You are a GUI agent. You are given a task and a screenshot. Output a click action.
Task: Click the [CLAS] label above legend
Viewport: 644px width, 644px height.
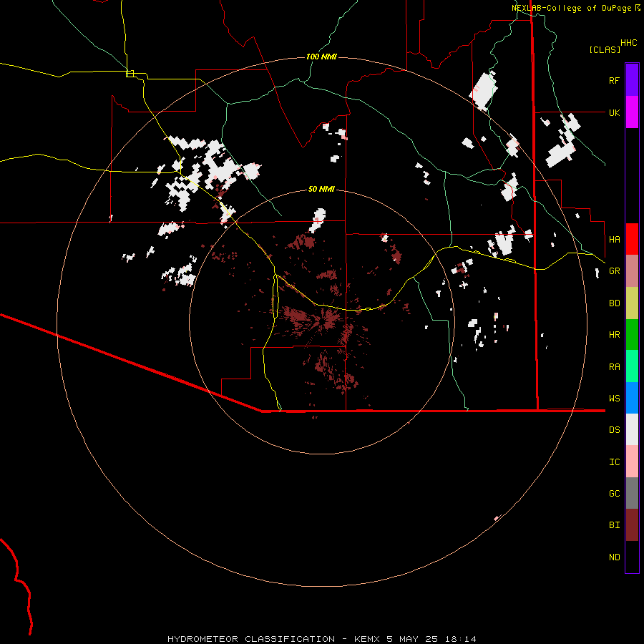click(605, 49)
